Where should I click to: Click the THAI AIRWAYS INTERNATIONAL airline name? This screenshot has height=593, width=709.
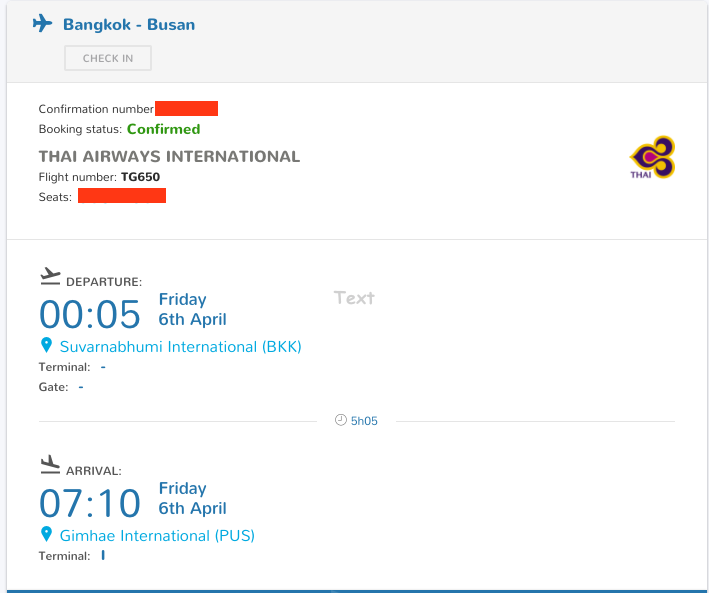click(x=169, y=156)
